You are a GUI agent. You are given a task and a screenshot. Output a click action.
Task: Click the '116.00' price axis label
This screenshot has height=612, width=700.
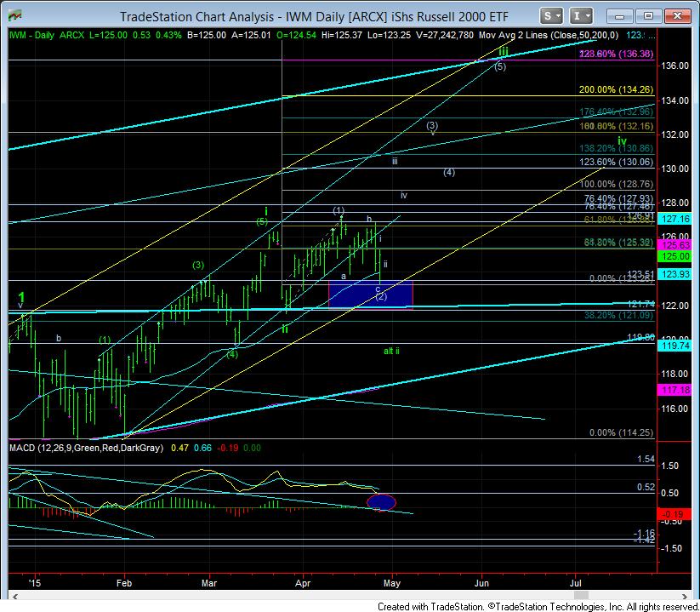coord(675,409)
